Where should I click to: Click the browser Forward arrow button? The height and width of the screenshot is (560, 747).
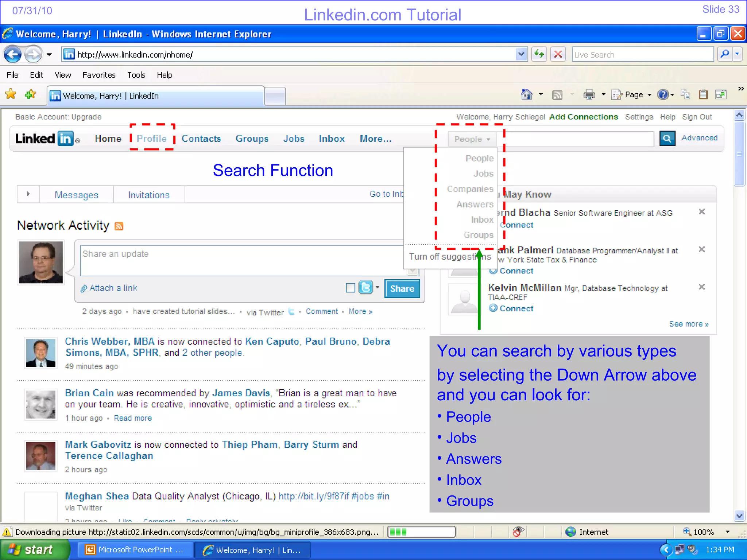coord(33,55)
